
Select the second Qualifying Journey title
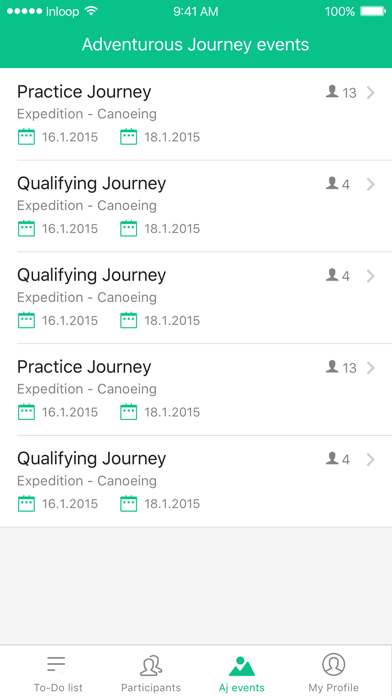pyautogui.click(x=91, y=276)
